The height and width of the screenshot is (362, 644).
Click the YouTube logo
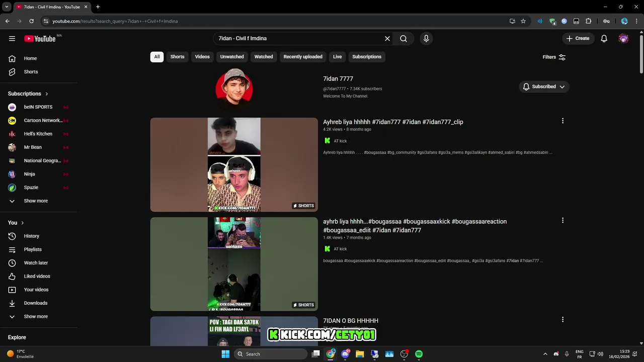[x=40, y=39]
